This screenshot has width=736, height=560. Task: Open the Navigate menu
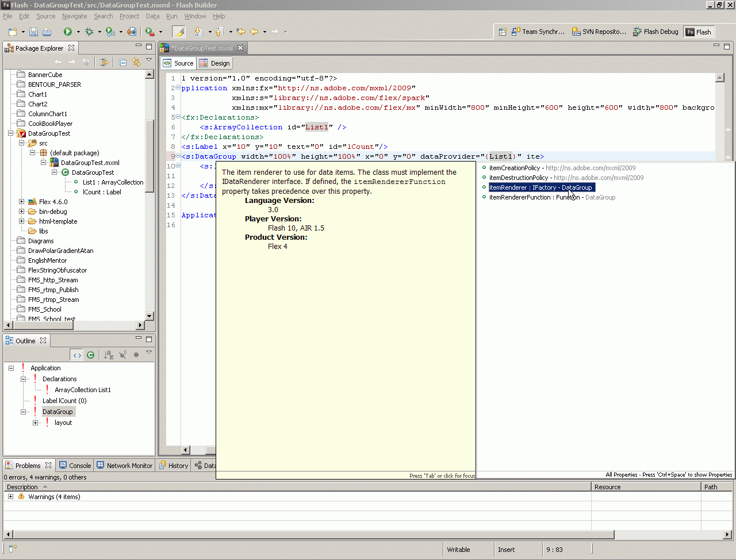pyautogui.click(x=74, y=16)
